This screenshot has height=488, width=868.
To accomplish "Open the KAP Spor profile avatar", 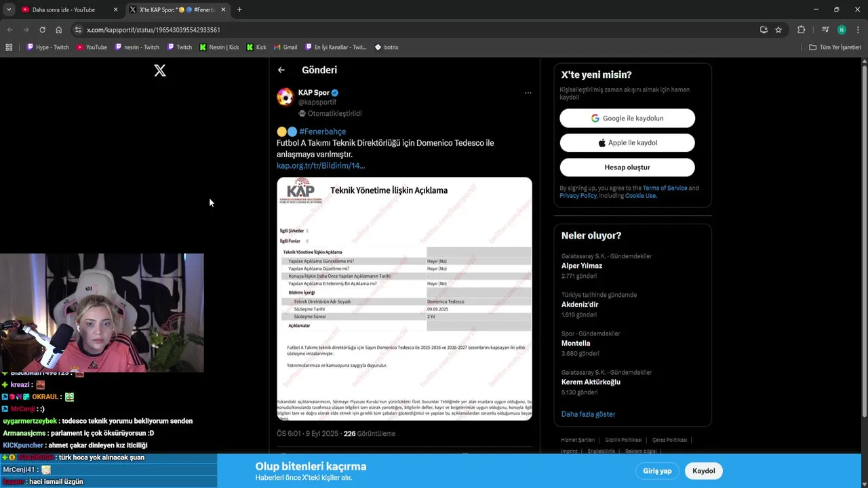I will (x=285, y=97).
